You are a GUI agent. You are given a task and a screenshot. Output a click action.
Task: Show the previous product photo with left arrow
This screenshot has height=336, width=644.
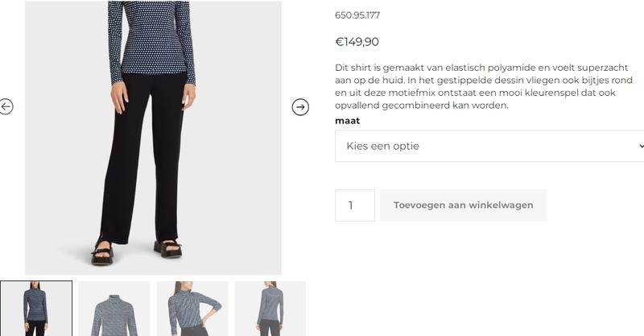coord(6,107)
